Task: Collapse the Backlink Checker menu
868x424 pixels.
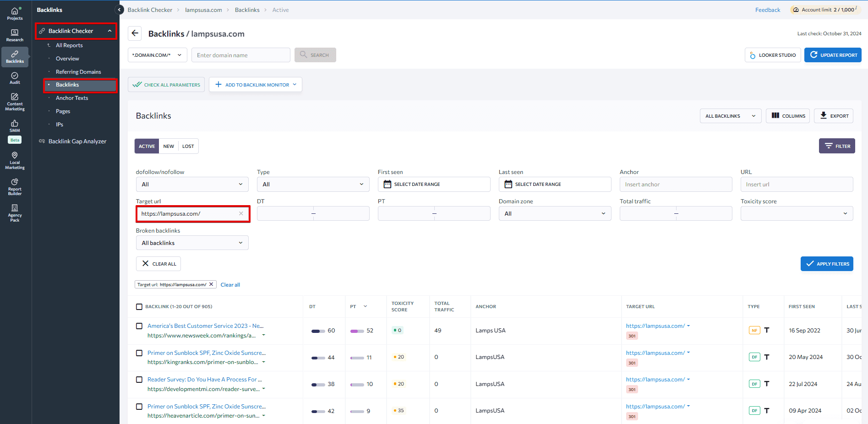Action: pos(110,31)
